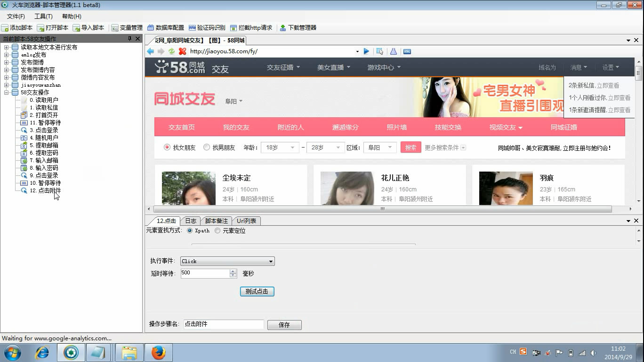
Task: Go forward with the grey forward arrow
Action: [161, 51]
